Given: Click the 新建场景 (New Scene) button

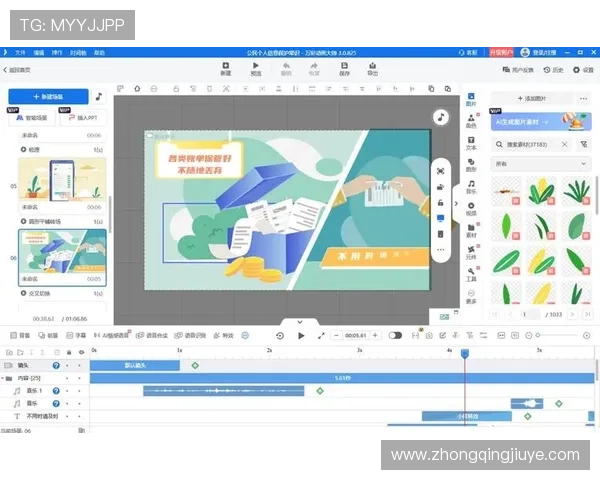Looking at the screenshot, I should tap(48, 97).
